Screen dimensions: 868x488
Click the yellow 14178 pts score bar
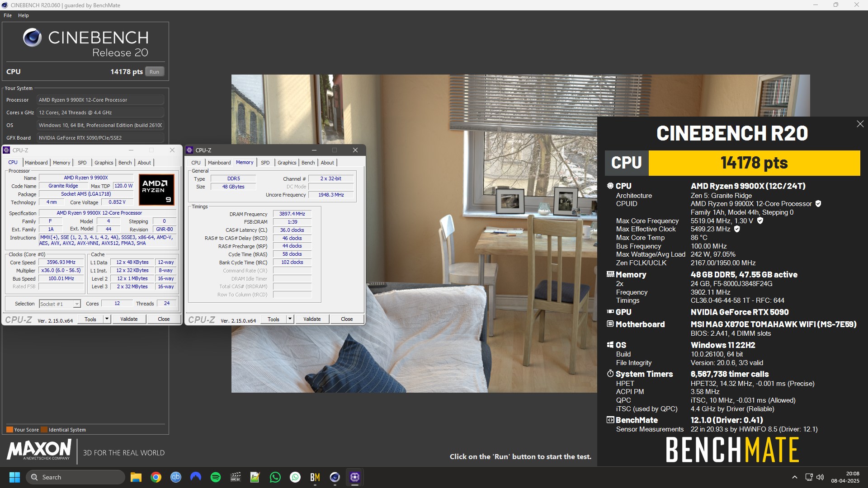(x=754, y=163)
